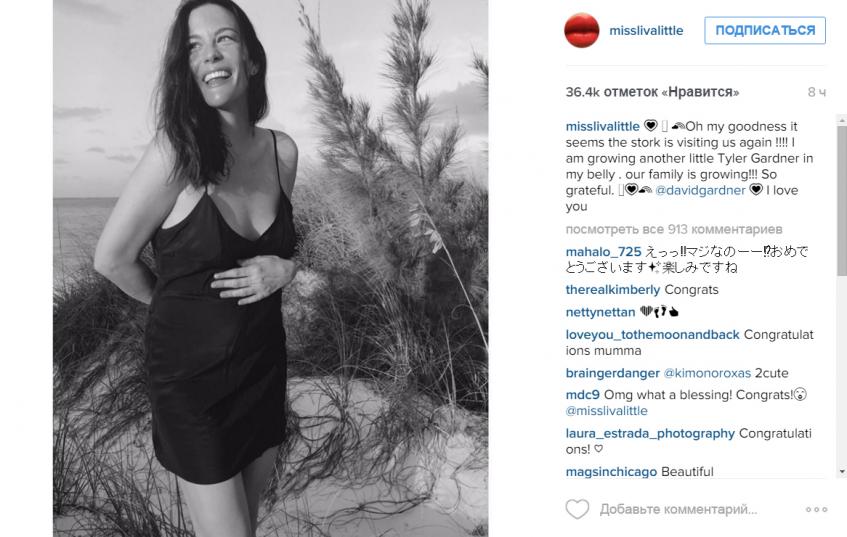Open therealkimberly commenter profile
This screenshot has height=537, width=847.
coord(613,290)
